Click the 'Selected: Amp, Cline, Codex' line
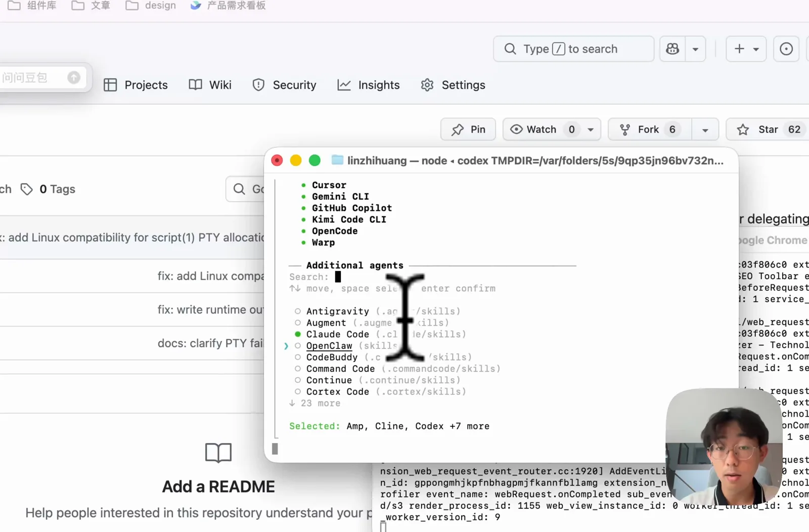The width and height of the screenshot is (809, 532). 389,426
